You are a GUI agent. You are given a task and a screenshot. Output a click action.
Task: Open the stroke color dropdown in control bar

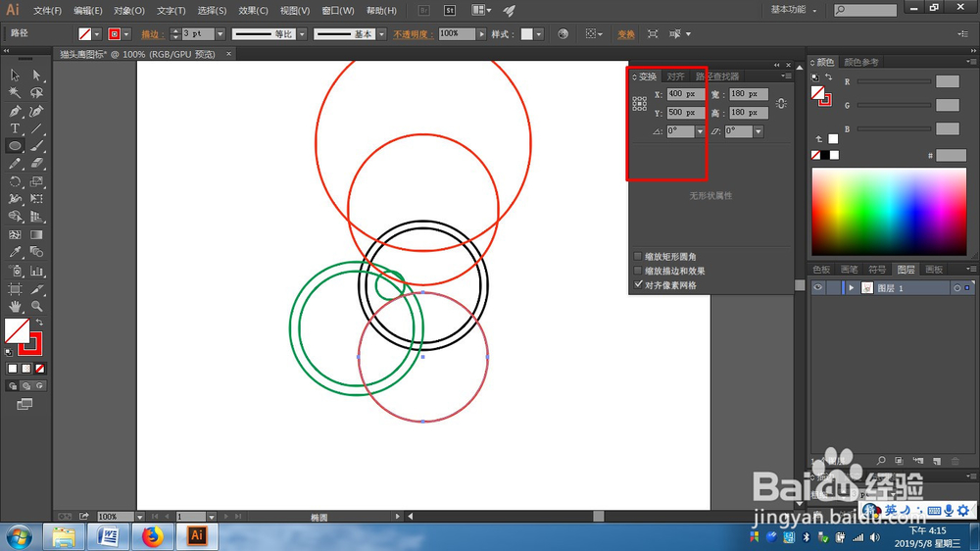(x=126, y=33)
